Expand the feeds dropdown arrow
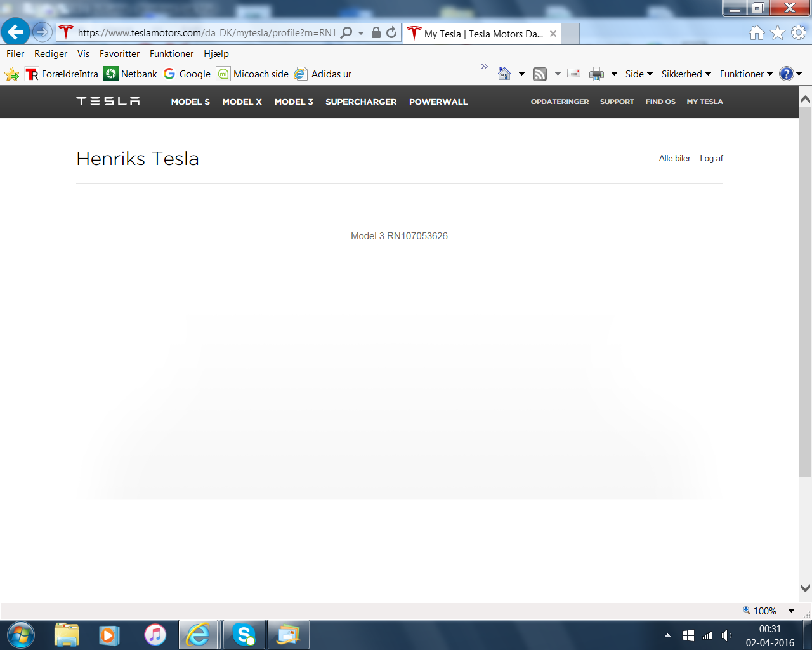 coord(558,74)
